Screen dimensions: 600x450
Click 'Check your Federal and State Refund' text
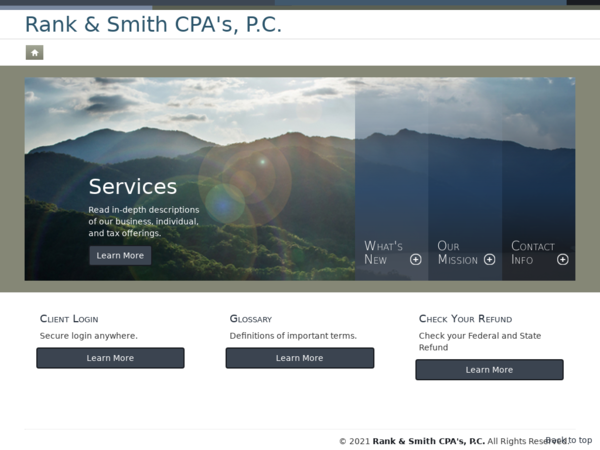tap(480, 342)
